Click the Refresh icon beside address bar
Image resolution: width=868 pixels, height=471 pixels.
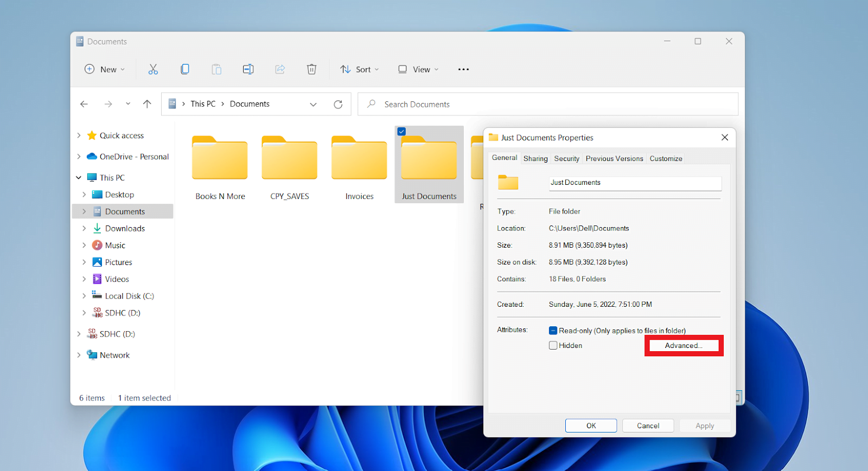point(338,105)
